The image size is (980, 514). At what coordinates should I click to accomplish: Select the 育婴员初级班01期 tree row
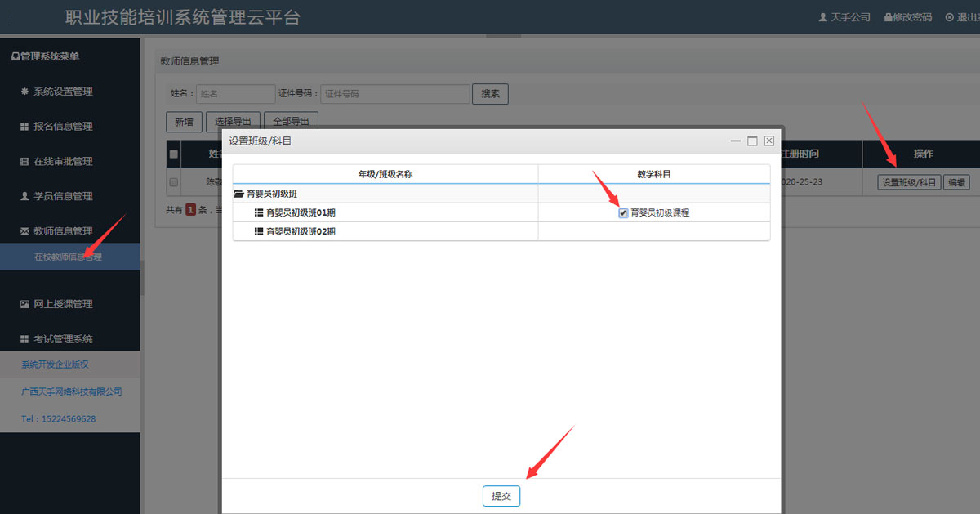point(301,213)
